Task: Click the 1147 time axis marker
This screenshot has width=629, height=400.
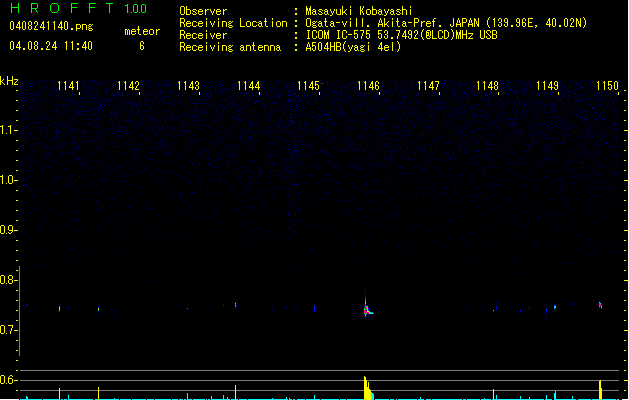Action: (x=428, y=86)
